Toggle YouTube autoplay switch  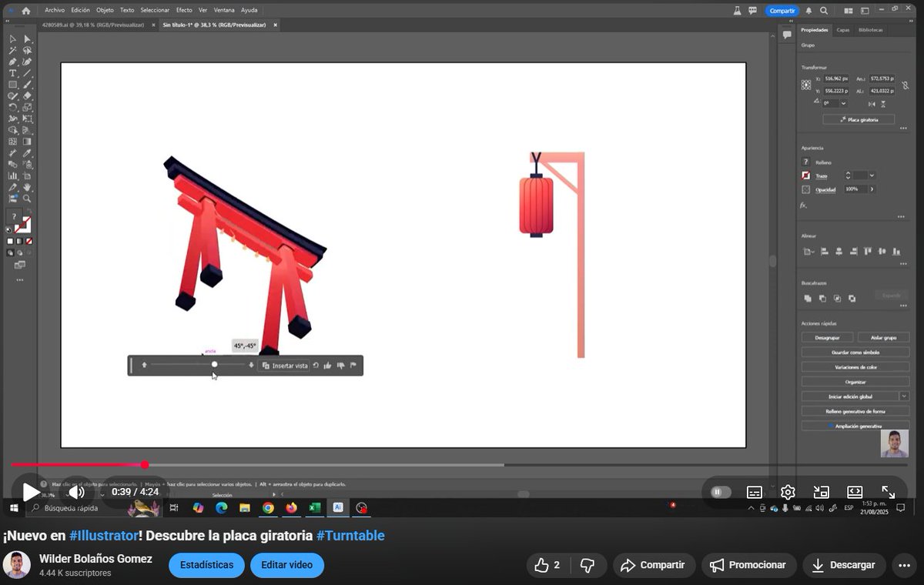click(x=720, y=492)
